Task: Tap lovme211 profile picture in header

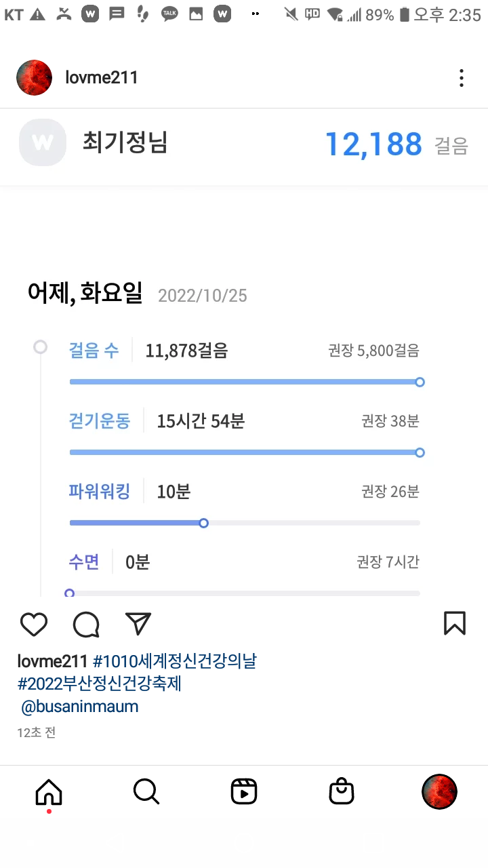Action: [34, 77]
